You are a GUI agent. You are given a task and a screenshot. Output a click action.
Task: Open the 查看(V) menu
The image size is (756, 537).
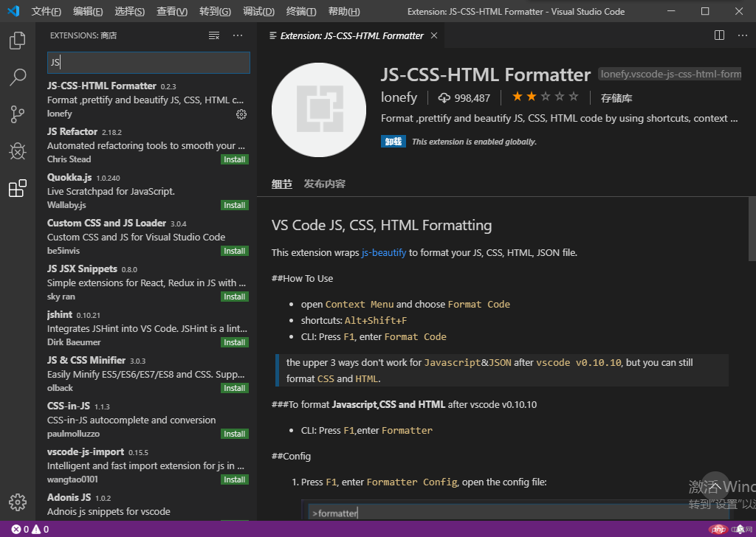(x=172, y=12)
